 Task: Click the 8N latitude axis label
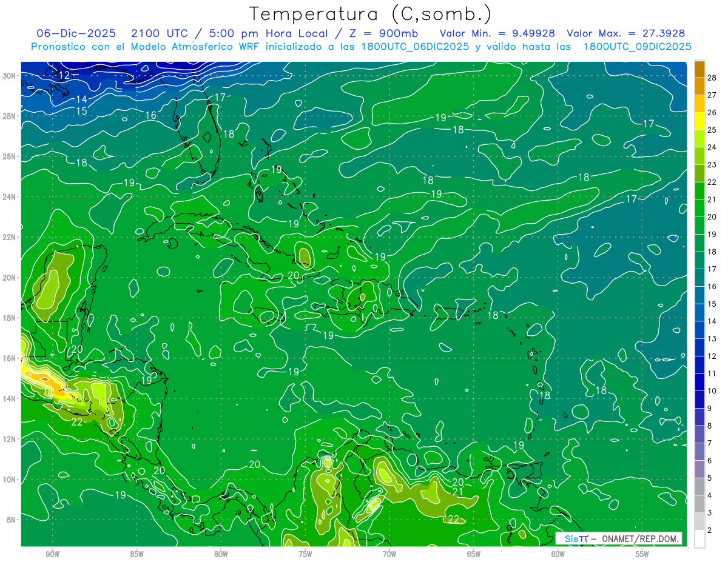[11, 520]
